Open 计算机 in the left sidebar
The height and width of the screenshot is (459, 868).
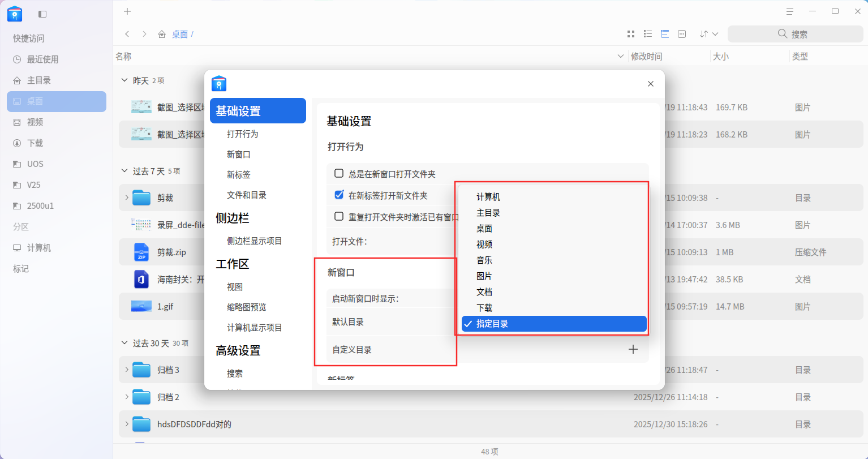(x=57, y=248)
